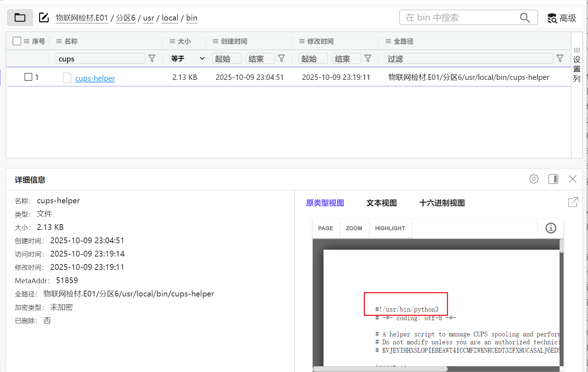Navigate to the local breadcrumb folder
Image resolution: width=588 pixels, height=372 pixels.
[x=170, y=18]
